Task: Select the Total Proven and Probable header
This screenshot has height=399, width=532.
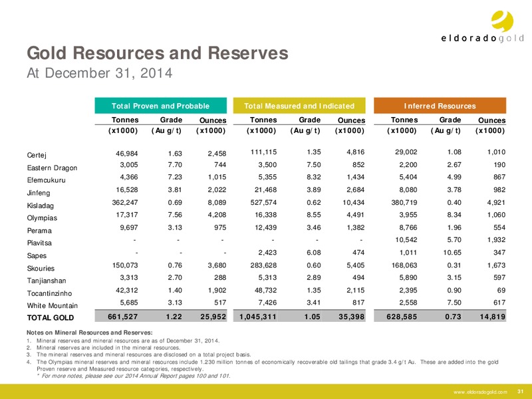Action: [x=160, y=106]
